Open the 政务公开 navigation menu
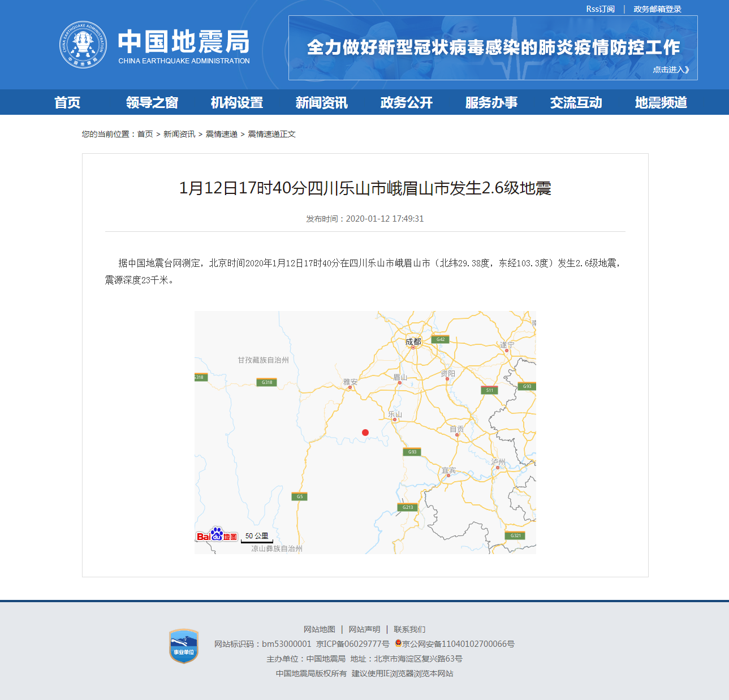The width and height of the screenshot is (729, 700). pos(406,102)
